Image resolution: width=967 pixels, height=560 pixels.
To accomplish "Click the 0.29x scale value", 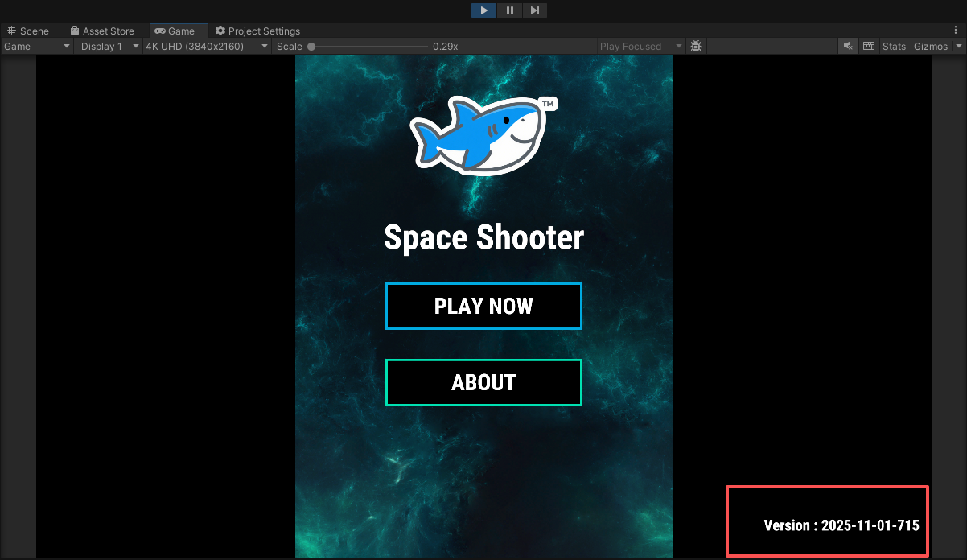I will (445, 47).
